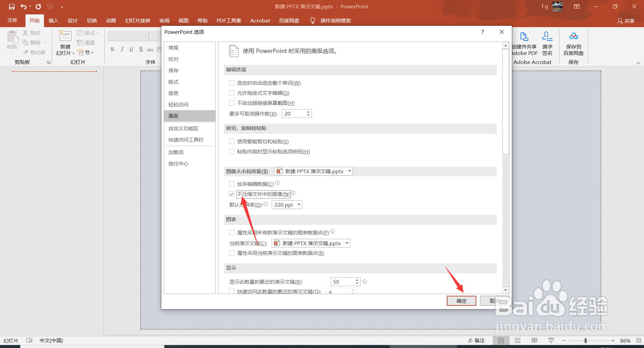Open 信任中心 in options sidebar

[x=190, y=163]
